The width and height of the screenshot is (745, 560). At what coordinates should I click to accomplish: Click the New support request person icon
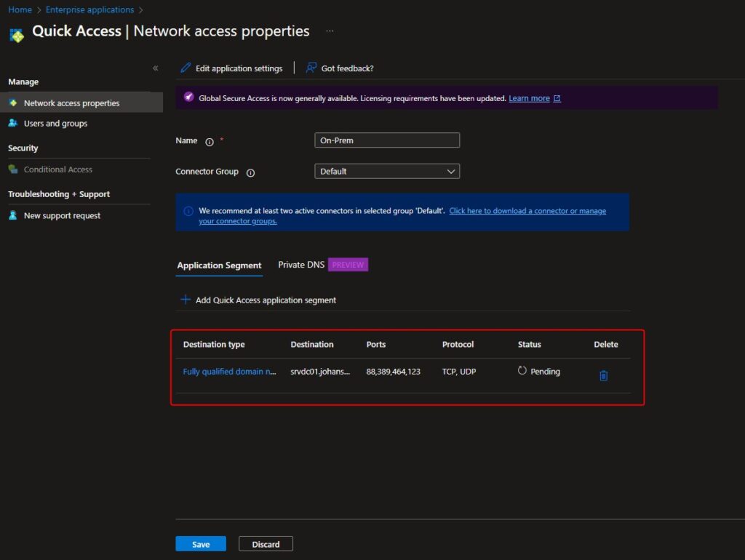(13, 215)
